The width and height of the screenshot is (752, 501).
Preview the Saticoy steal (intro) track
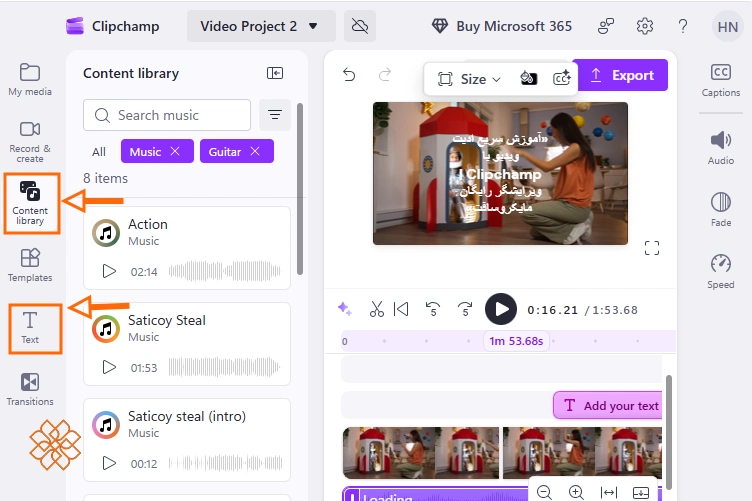109,463
